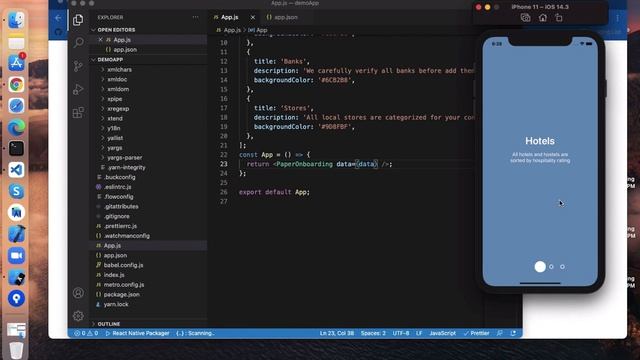640x360 pixels.
Task: Open the Source Control view
Action: 78,66
